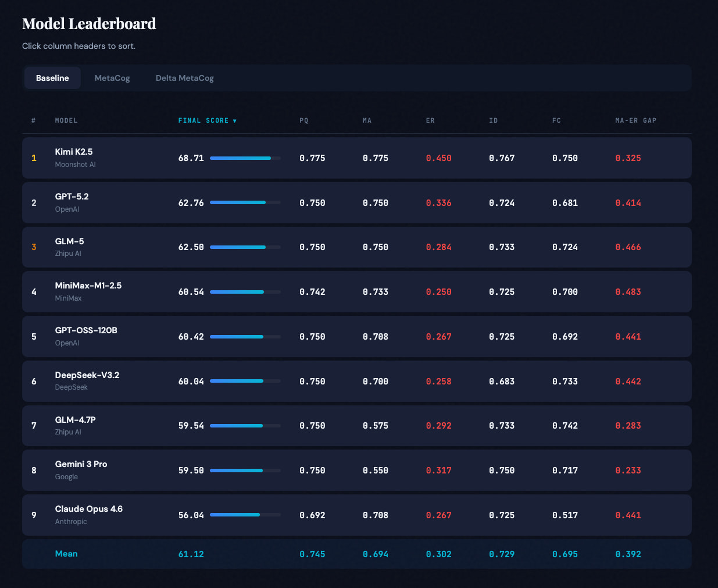This screenshot has height=588, width=718.
Task: Switch to the MetaCog tab
Action: tap(112, 78)
